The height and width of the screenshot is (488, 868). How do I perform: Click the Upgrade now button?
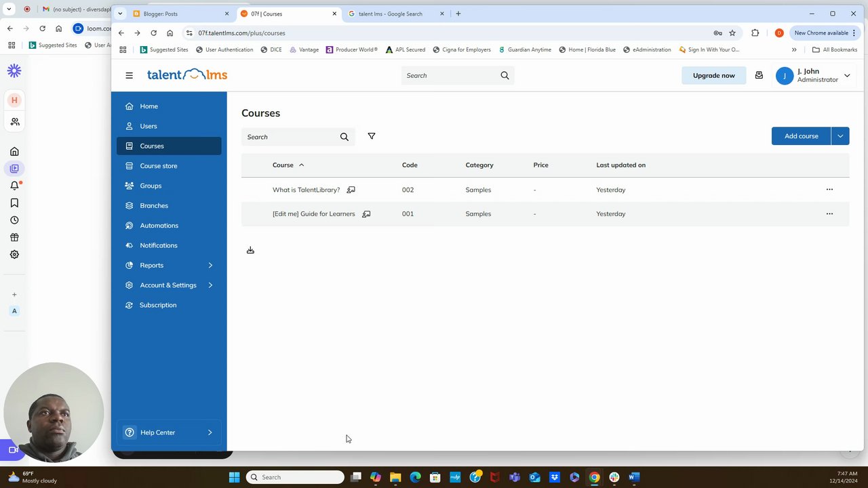click(714, 75)
